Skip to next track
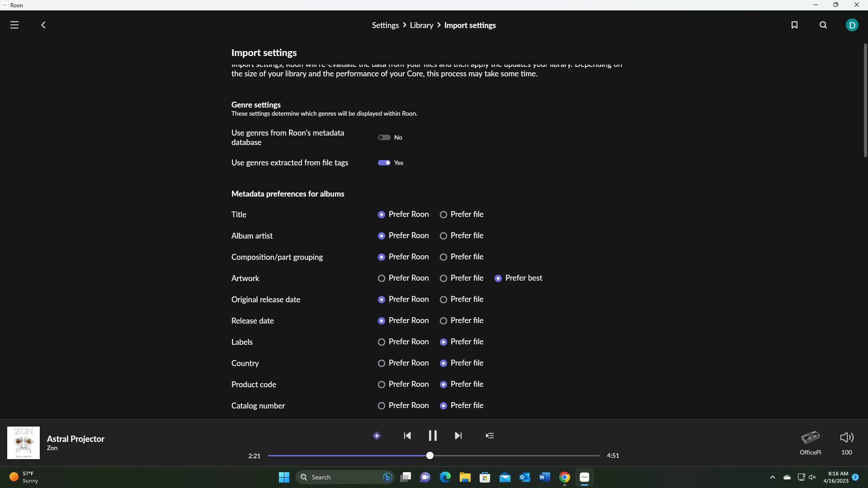Image resolution: width=868 pixels, height=488 pixels. (458, 436)
